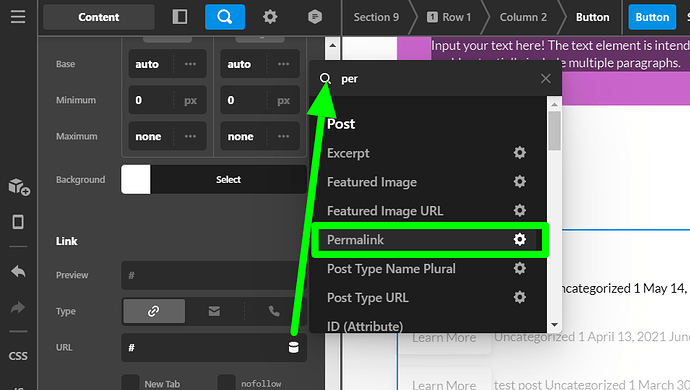This screenshot has width=690, height=390.
Task: Open dynamic content database icon in URL field
Action: tap(293, 347)
